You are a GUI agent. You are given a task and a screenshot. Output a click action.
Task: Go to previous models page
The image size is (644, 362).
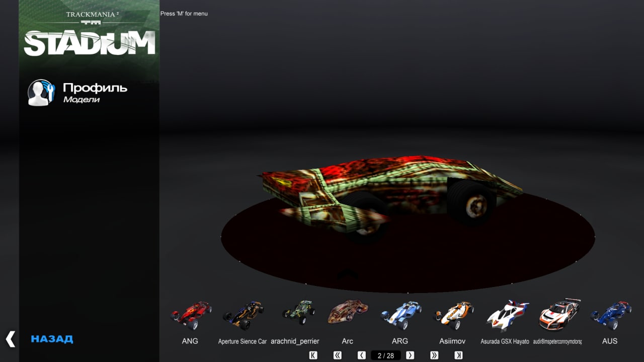click(x=362, y=355)
